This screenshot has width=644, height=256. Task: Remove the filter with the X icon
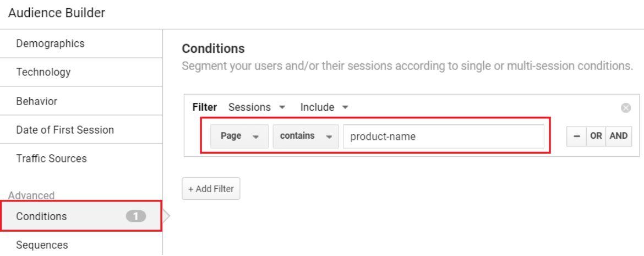(x=625, y=108)
